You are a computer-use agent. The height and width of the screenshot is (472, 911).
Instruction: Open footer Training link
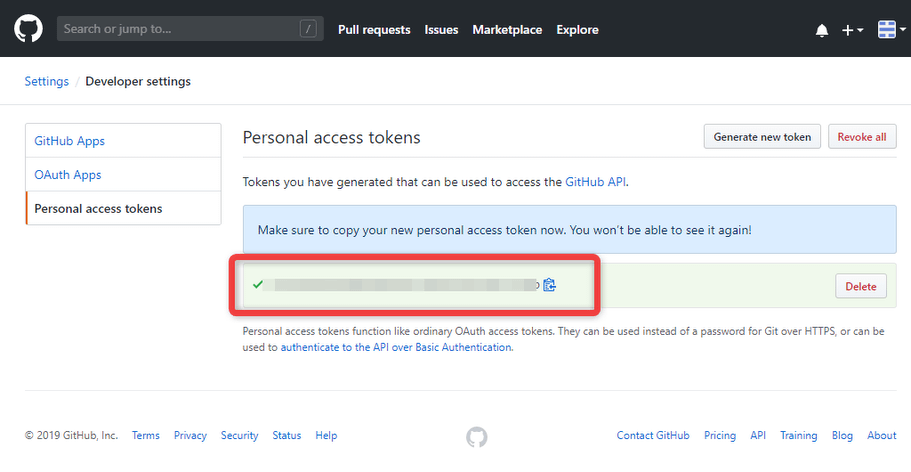pyautogui.click(x=798, y=435)
